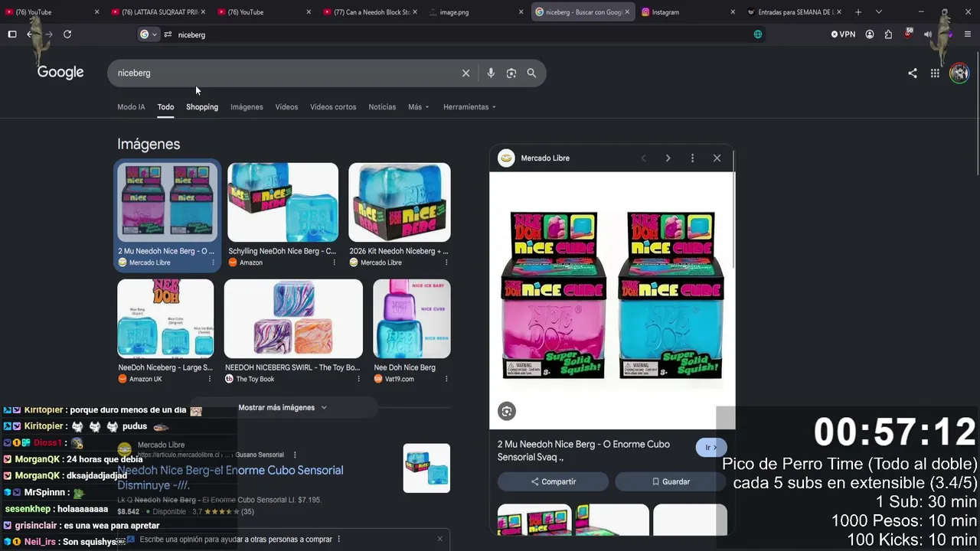980x551 pixels.
Task: Expand the Herramientas tools menu
Action: coord(469,107)
